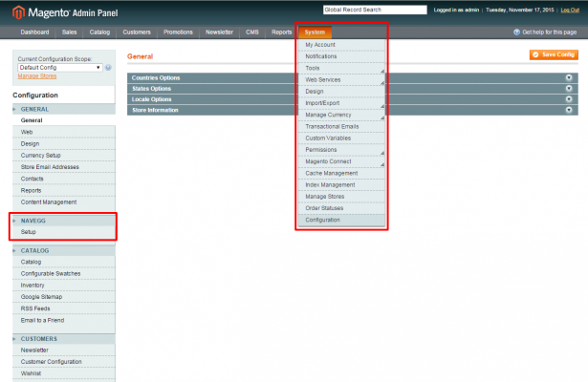Open Inventory sidebar tab
This screenshot has height=382, width=588.
tap(64, 286)
